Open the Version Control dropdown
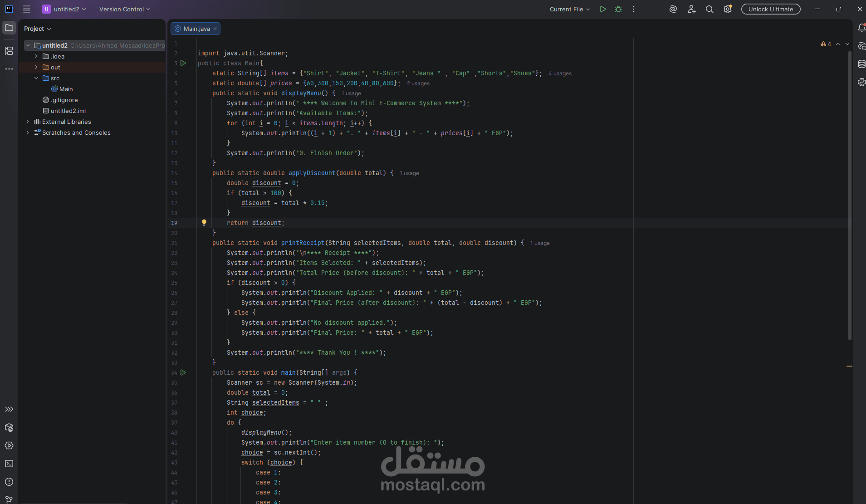 point(125,9)
